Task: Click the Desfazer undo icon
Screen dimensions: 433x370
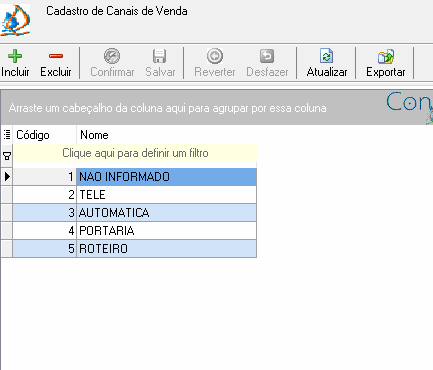Action: click(267, 56)
